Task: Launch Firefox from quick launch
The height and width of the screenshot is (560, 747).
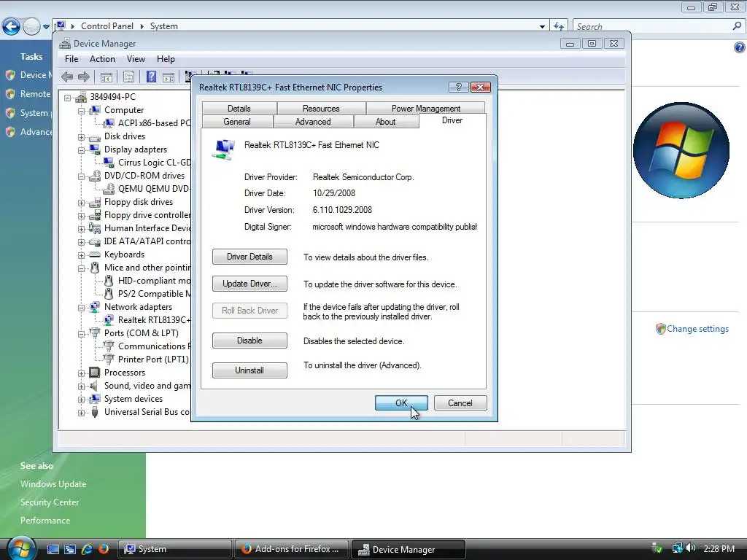Action: click(x=103, y=549)
